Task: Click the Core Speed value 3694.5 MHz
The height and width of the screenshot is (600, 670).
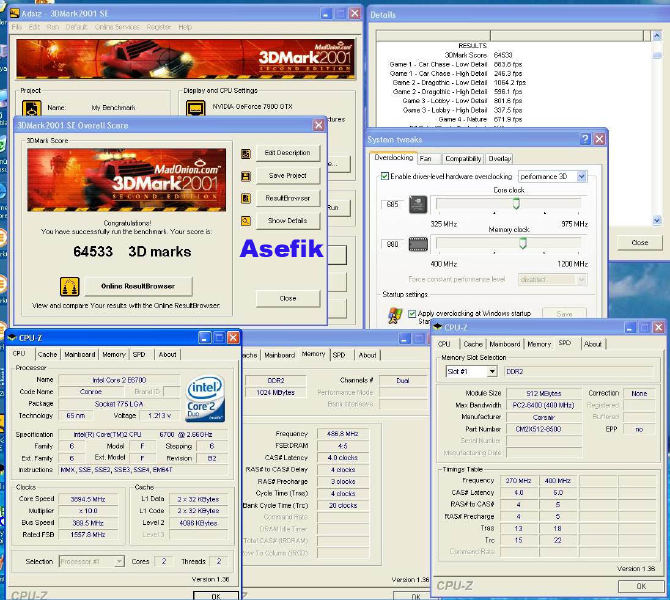Action: click(88, 499)
